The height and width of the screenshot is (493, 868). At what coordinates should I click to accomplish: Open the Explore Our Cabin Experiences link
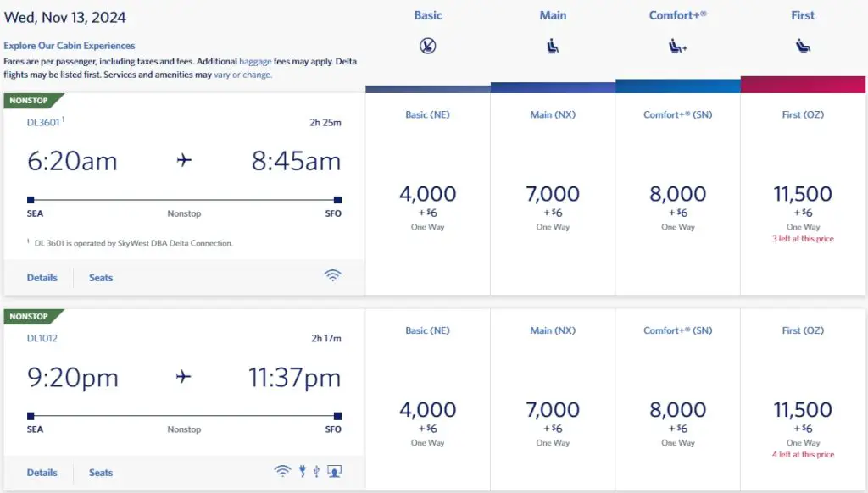coord(70,46)
